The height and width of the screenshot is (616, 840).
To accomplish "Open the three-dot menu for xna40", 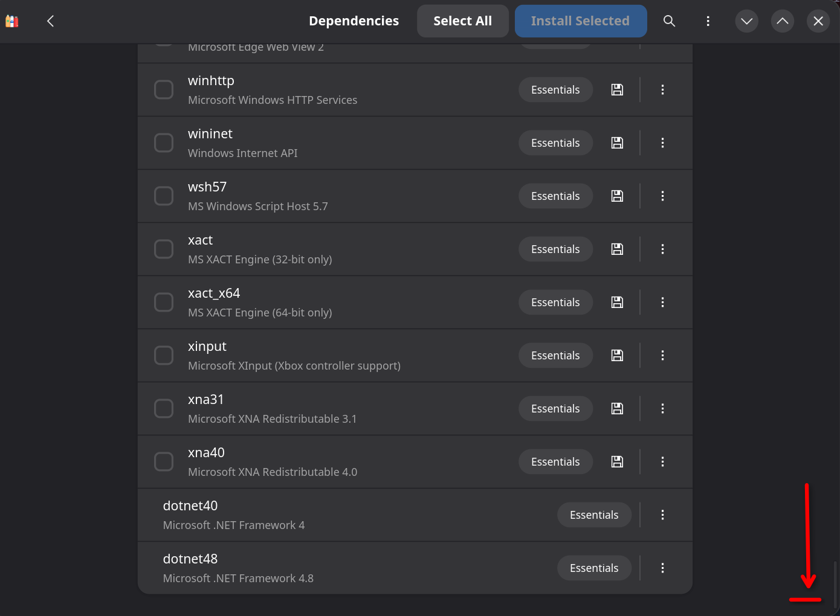I will pyautogui.click(x=663, y=462).
